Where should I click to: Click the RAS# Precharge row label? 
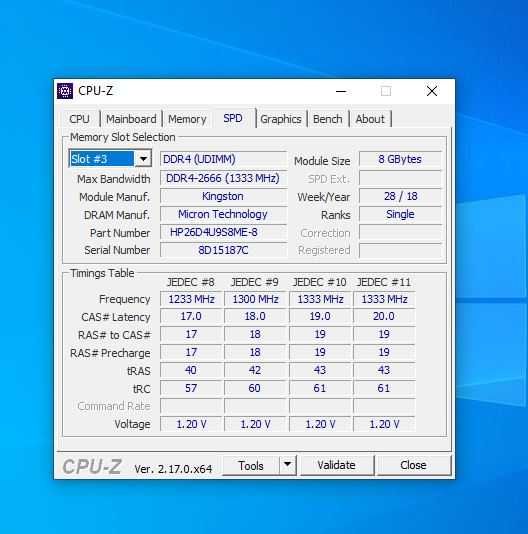coord(110,353)
